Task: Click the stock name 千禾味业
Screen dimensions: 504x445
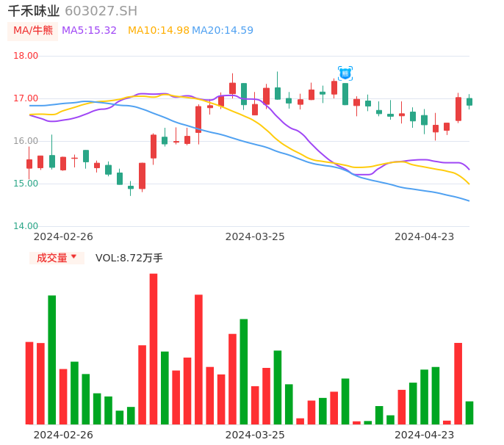Action: [34, 11]
